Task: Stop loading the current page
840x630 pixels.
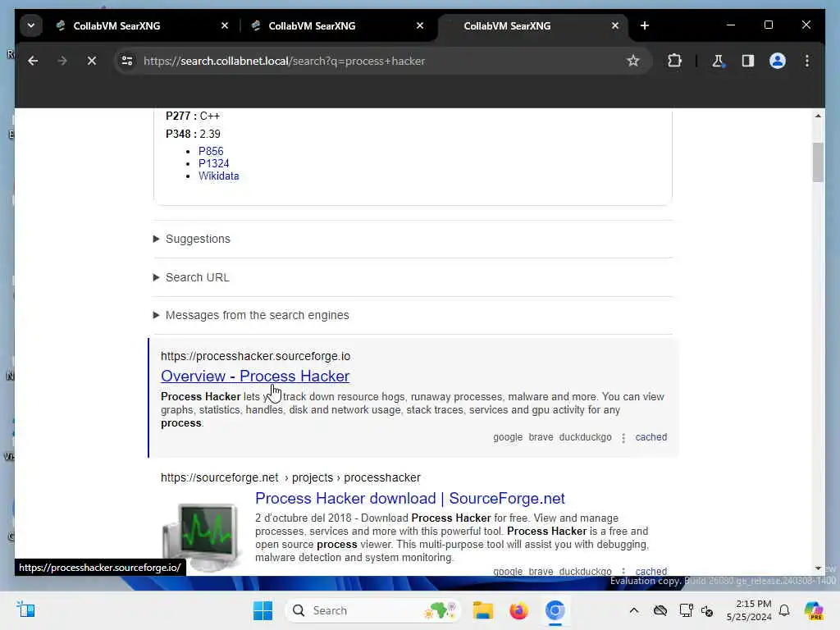Action: coord(92,61)
